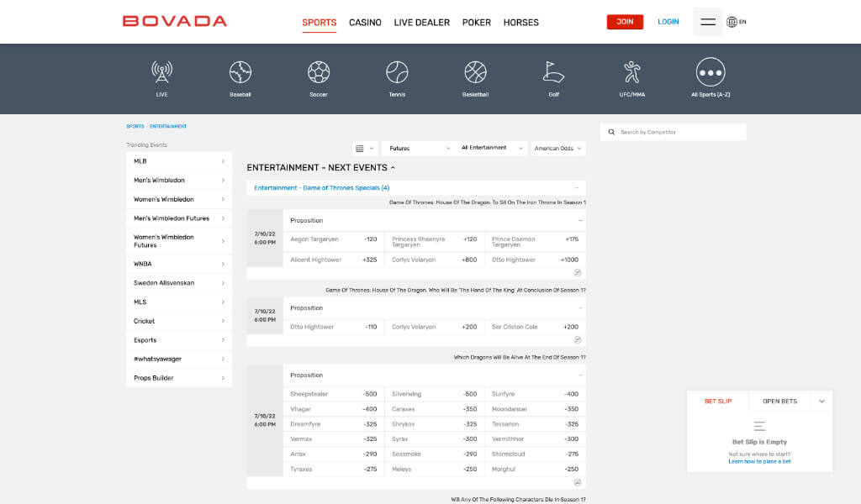Open #whatsyawager entry
Screen dimensions: 861x504
[x=179, y=359]
